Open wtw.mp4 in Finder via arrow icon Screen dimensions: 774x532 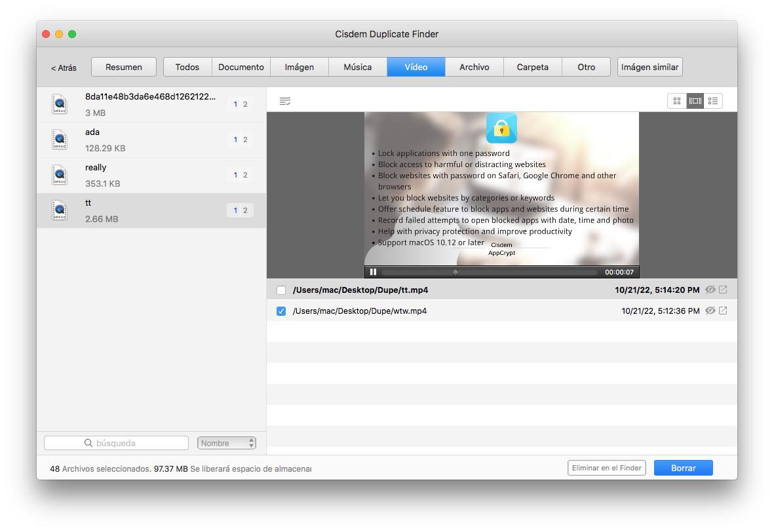pyautogui.click(x=723, y=311)
